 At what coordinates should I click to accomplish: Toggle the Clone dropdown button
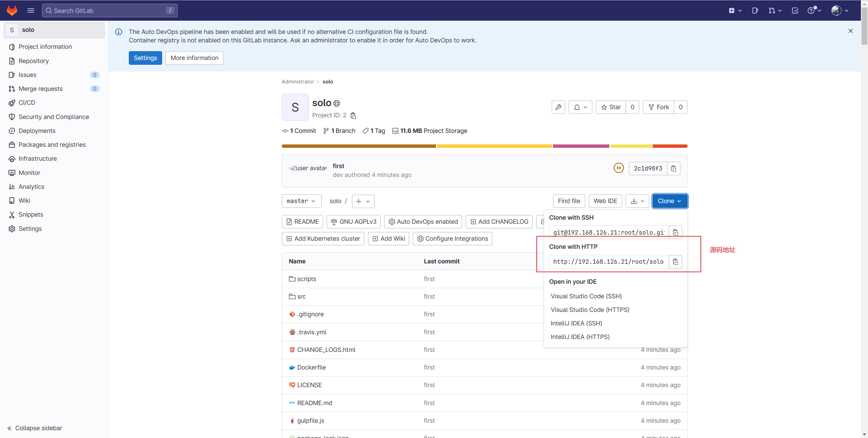[x=670, y=201]
